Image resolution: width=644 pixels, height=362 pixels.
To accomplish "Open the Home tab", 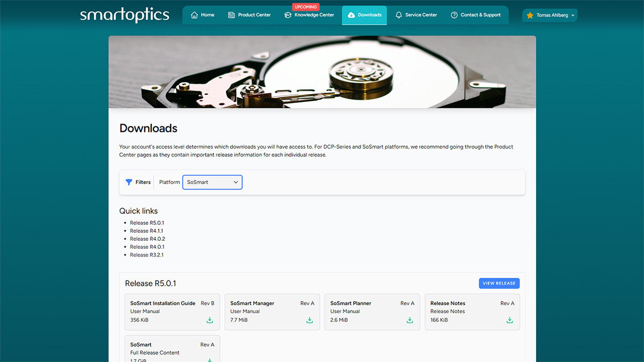I will (202, 15).
